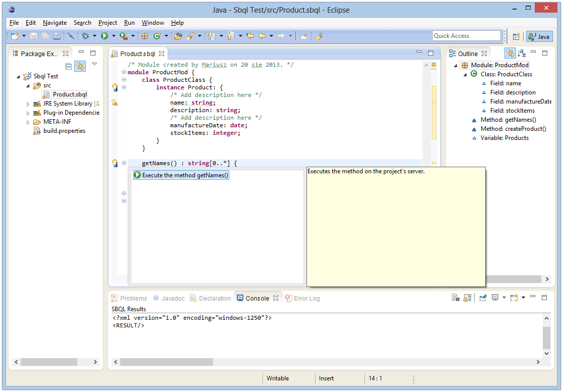Screen dimensions: 563x392
Task: Navigate Back with the yellow left arrow
Action: tap(262, 36)
